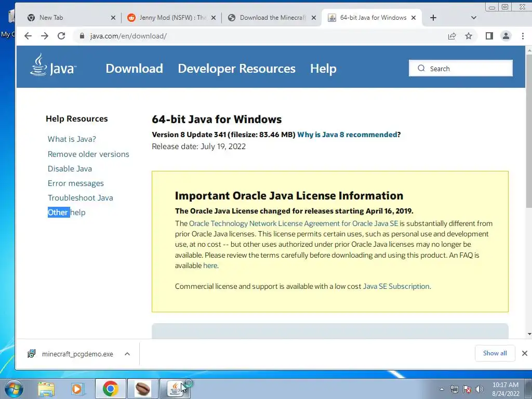Click the address bar URL

(x=128, y=36)
